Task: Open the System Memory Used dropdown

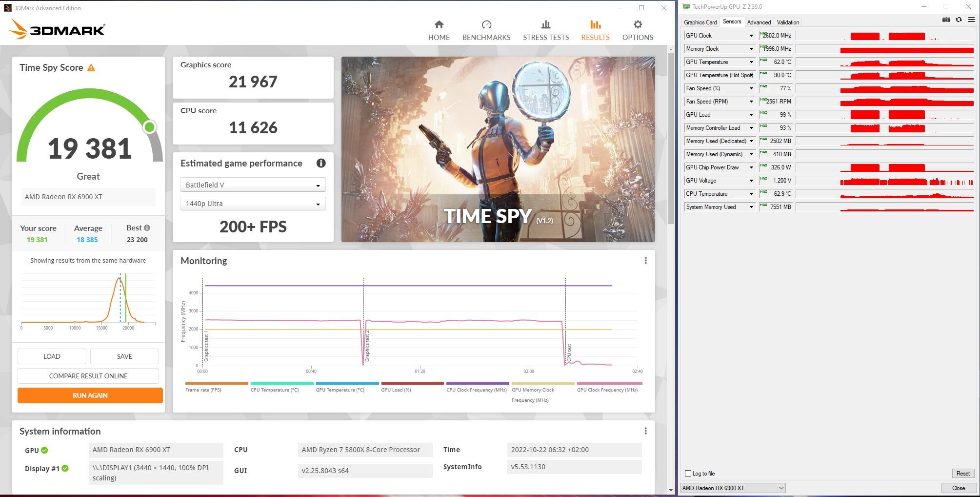Action: [x=751, y=207]
